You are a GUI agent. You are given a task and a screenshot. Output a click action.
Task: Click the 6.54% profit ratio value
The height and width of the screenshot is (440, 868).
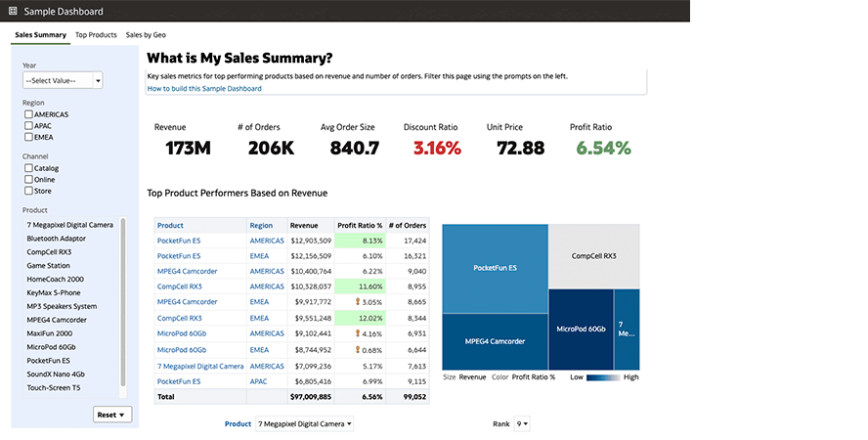coord(603,149)
